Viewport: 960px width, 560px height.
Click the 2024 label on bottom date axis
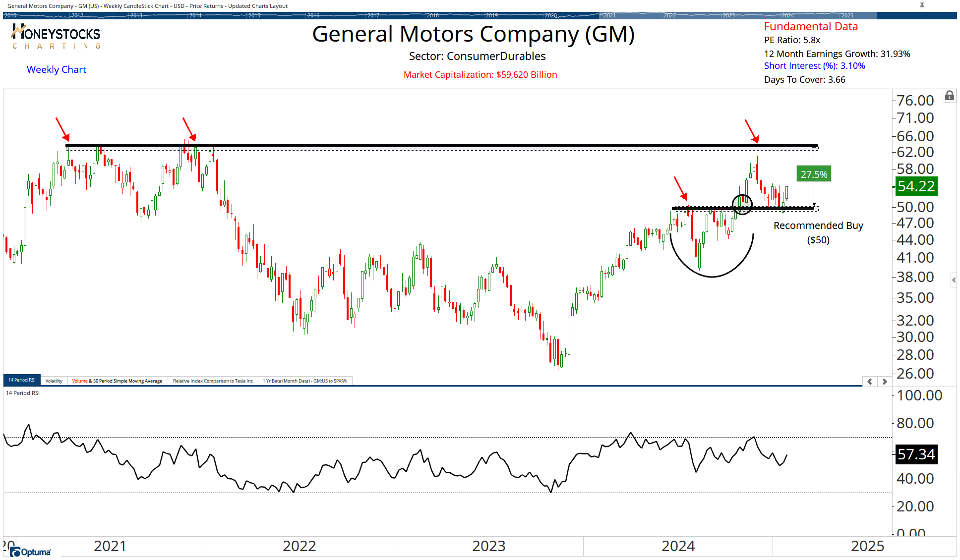pos(678,546)
